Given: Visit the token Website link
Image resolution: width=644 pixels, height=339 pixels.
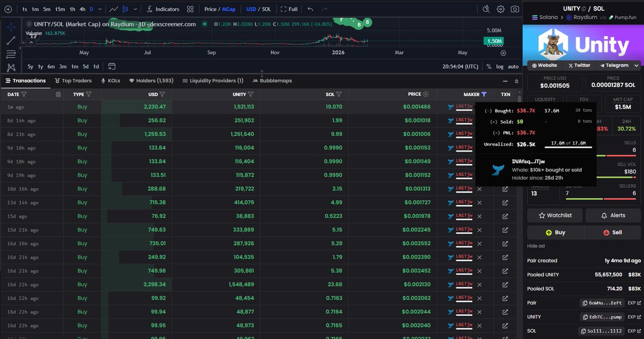Looking at the screenshot, I should (x=544, y=66).
